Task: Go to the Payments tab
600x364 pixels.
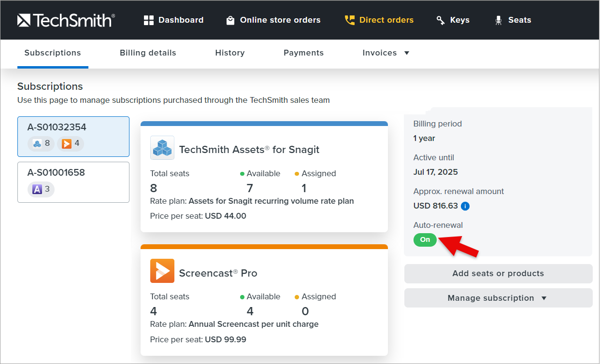Action: click(x=303, y=53)
